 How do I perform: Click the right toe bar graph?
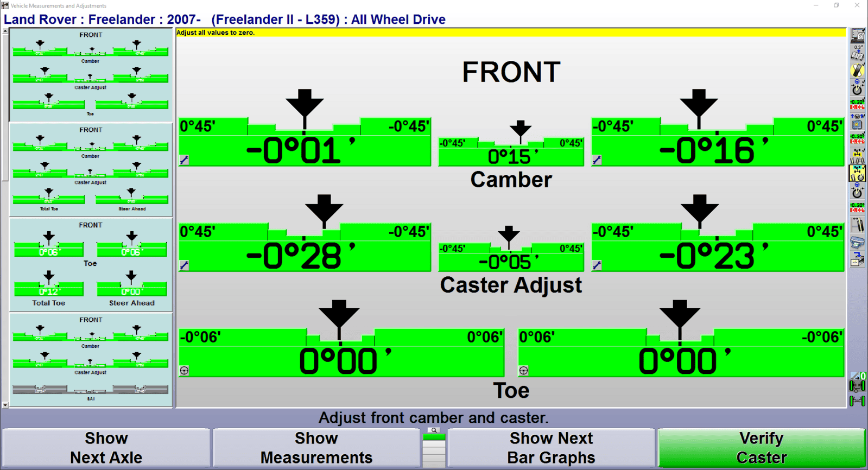click(681, 352)
